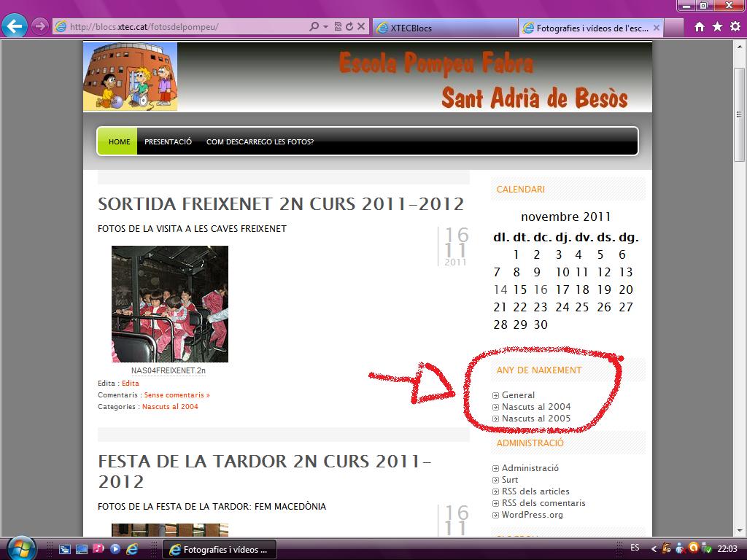Open Favorites star icon

click(717, 27)
